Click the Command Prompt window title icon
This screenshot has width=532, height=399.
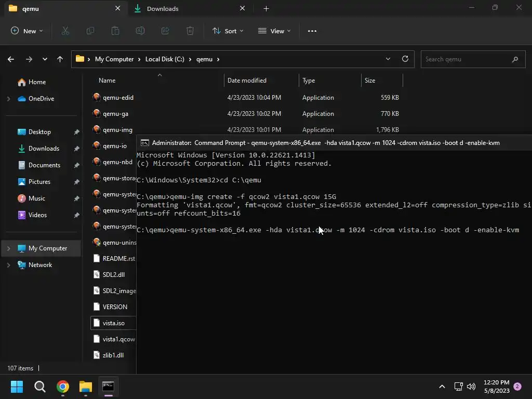(x=145, y=143)
